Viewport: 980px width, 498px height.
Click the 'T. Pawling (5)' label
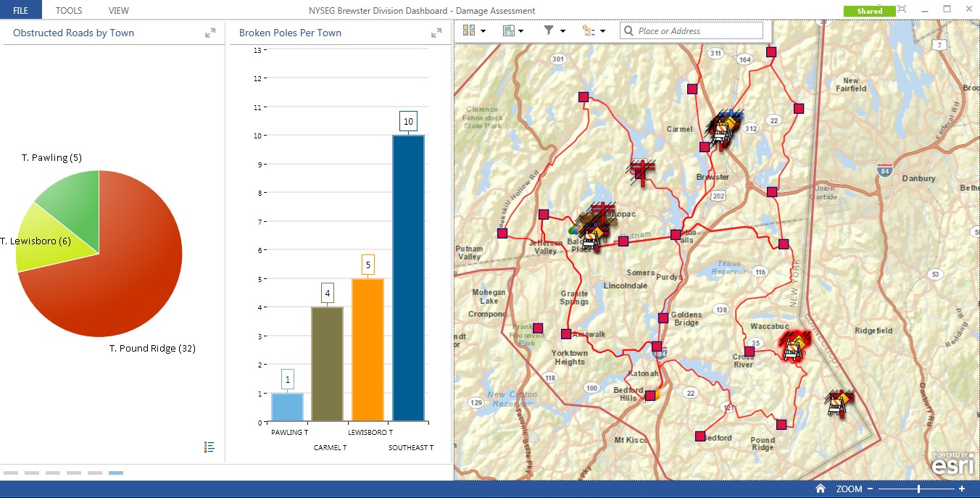pos(51,157)
